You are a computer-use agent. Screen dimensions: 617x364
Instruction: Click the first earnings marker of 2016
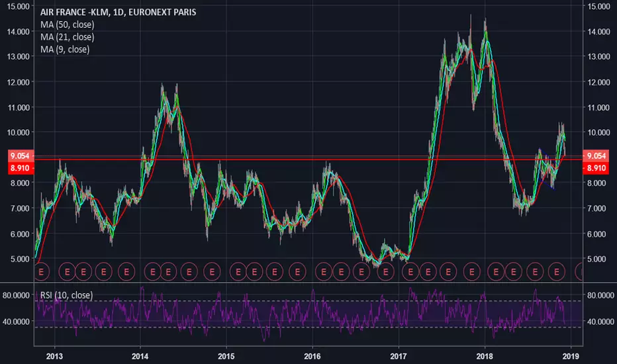pos(324,271)
